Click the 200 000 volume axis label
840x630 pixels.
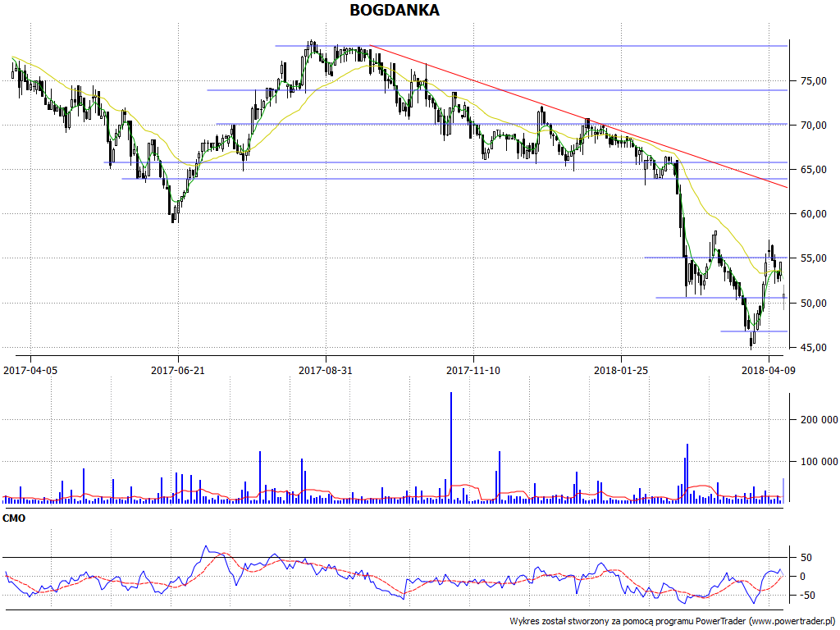(819, 419)
